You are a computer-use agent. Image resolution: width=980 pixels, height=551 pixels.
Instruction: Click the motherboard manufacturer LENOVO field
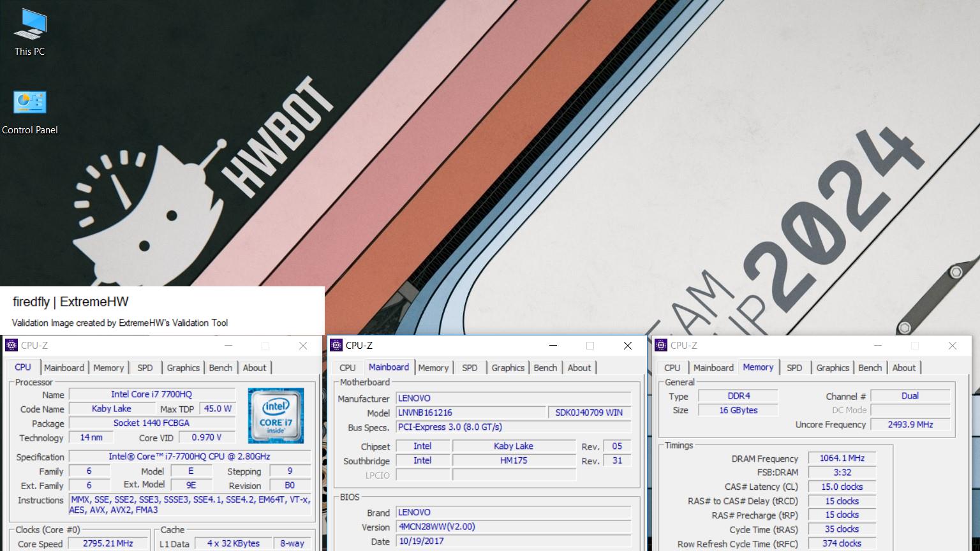[513, 398]
